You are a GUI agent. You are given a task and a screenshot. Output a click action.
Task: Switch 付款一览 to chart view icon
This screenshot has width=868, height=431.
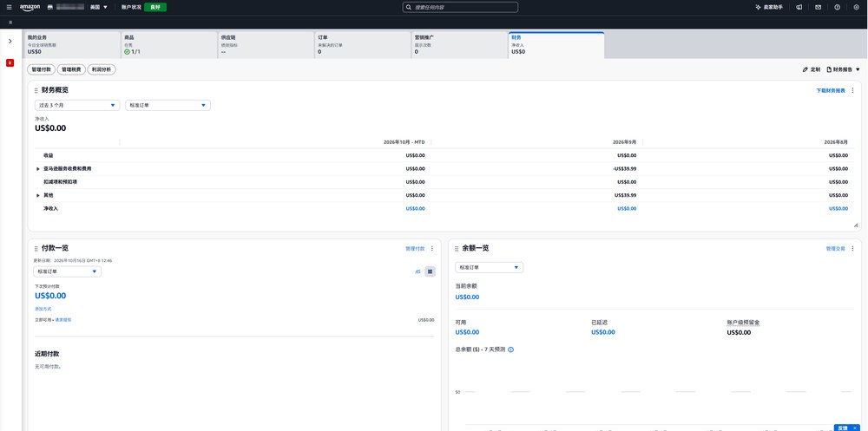[x=418, y=271]
